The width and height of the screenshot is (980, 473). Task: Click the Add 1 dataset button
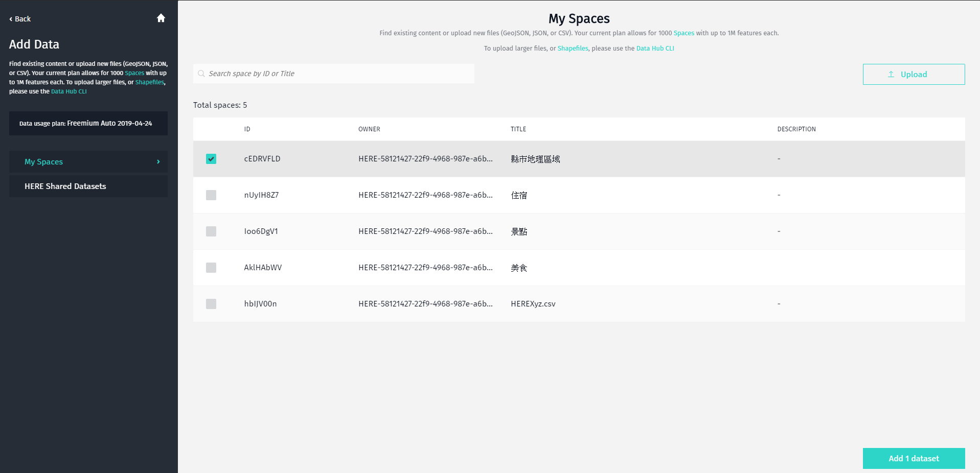pyautogui.click(x=914, y=459)
